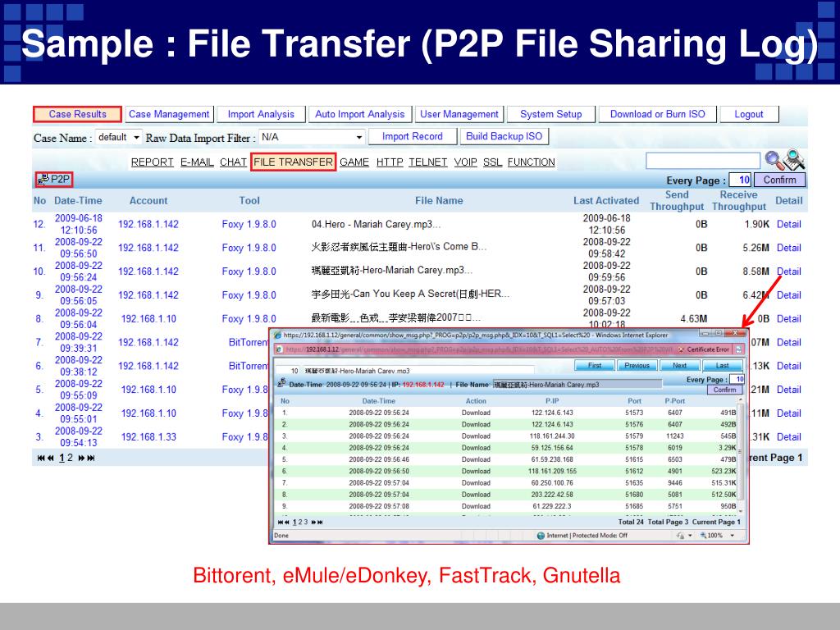Open Download or Burn ISO tab
The height and width of the screenshot is (630, 840).
tap(657, 114)
